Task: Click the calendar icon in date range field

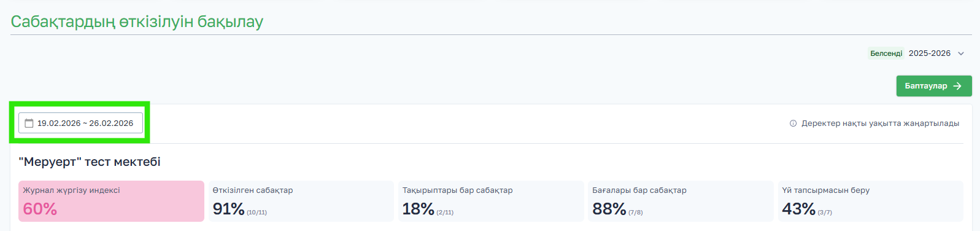Action: pos(29,123)
